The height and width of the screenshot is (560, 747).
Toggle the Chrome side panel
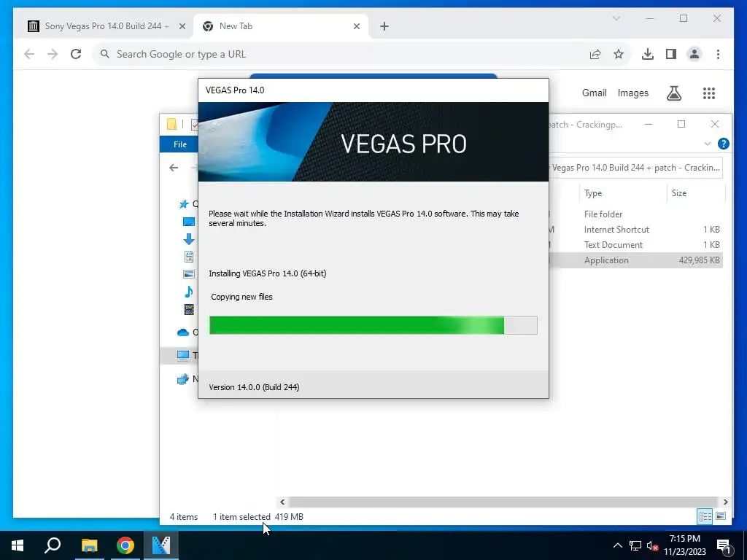tap(671, 54)
